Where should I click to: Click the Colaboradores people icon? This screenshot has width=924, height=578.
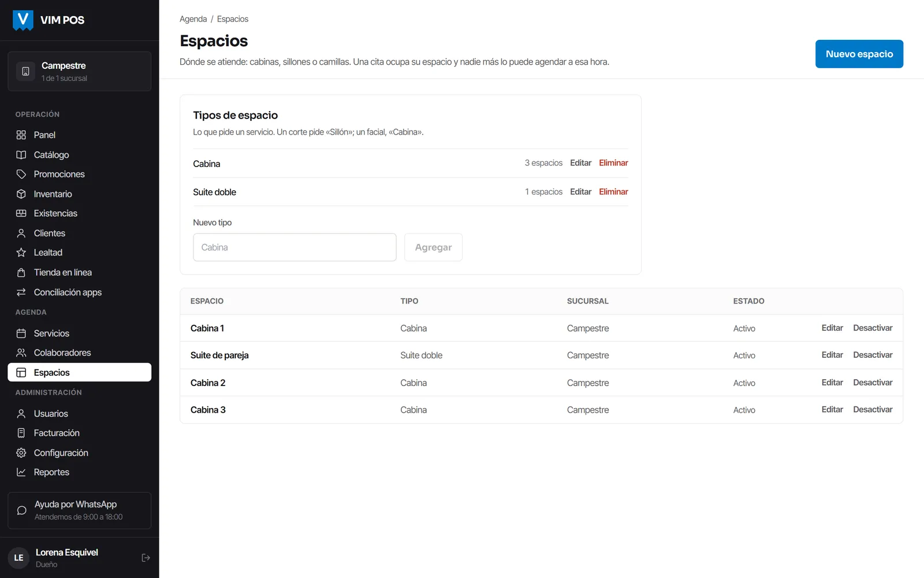click(x=21, y=353)
